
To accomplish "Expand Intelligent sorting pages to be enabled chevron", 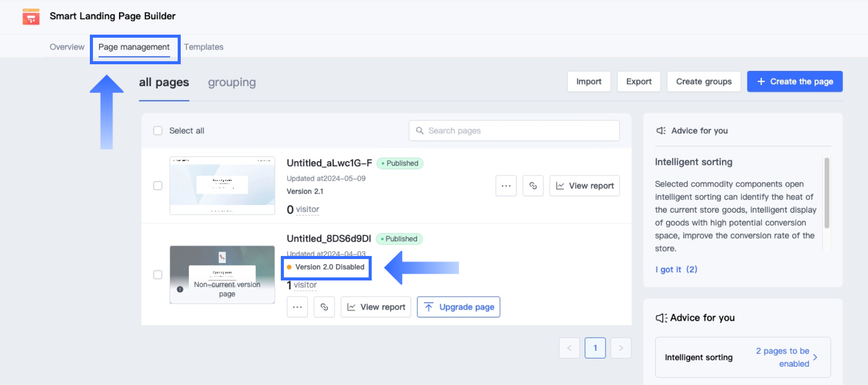I will tap(815, 357).
